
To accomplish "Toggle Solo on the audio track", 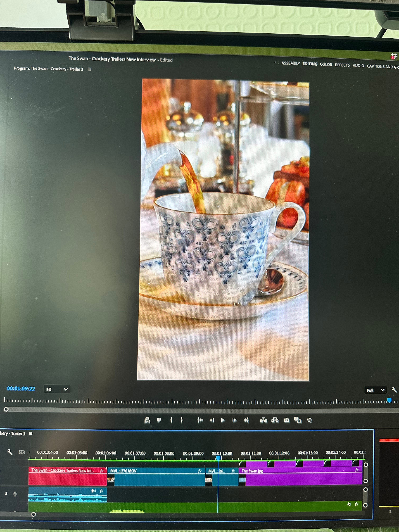I will pyautogui.click(x=6, y=493).
